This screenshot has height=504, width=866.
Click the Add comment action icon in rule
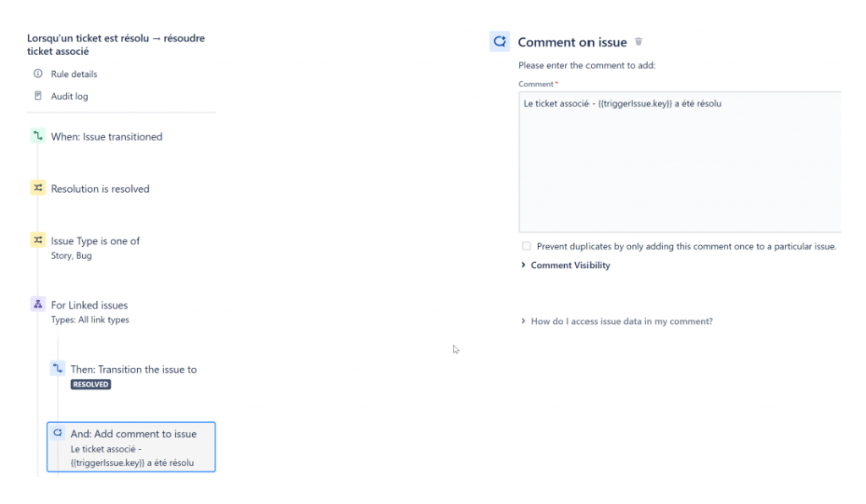(58, 433)
